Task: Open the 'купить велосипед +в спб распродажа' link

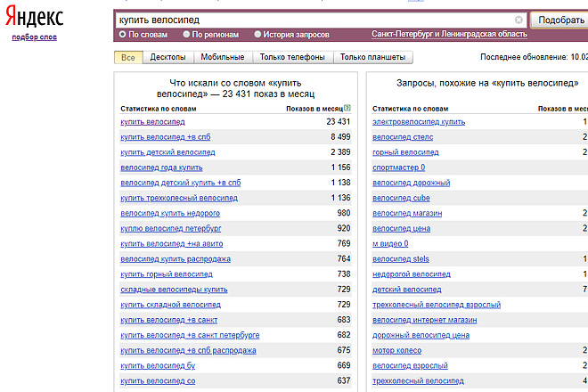Action: point(188,351)
